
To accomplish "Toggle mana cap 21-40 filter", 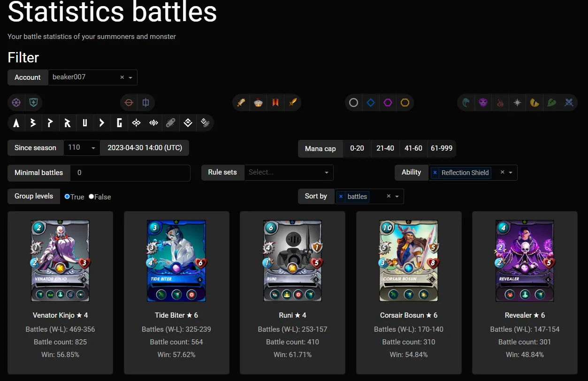I will pos(385,148).
